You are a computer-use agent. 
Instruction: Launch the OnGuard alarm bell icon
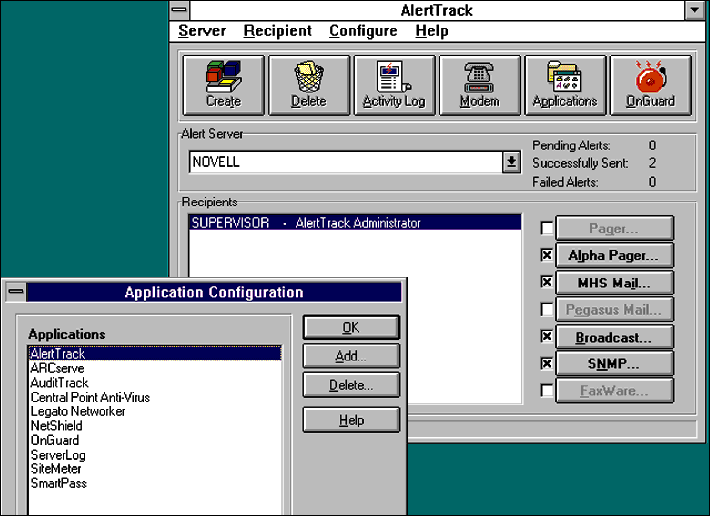[x=651, y=86]
